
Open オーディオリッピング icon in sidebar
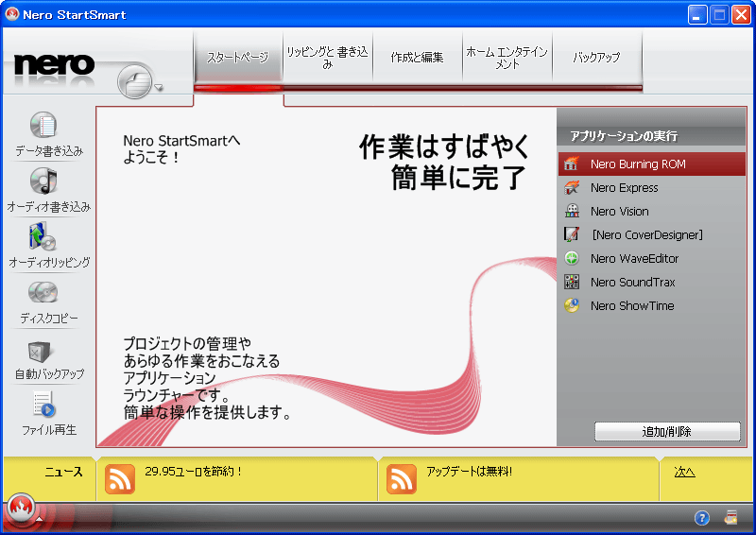pyautogui.click(x=43, y=236)
